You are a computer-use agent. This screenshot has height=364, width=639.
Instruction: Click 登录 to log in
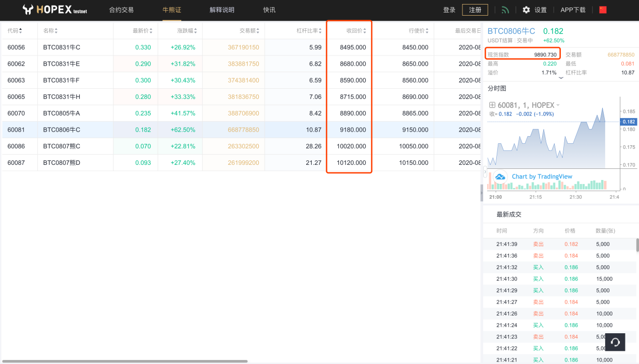click(x=449, y=10)
